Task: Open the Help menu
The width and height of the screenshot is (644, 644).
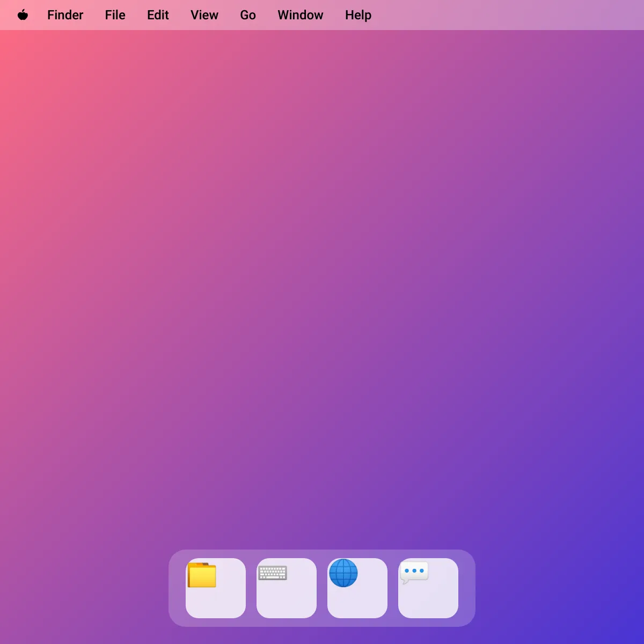Action: click(x=358, y=15)
